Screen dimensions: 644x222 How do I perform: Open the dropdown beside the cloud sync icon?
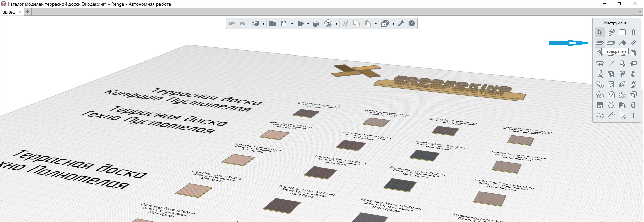click(x=336, y=24)
